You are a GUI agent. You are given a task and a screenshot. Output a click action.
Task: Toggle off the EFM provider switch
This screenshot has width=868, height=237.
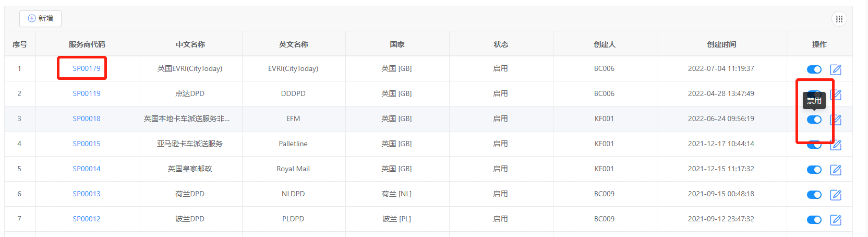click(814, 120)
